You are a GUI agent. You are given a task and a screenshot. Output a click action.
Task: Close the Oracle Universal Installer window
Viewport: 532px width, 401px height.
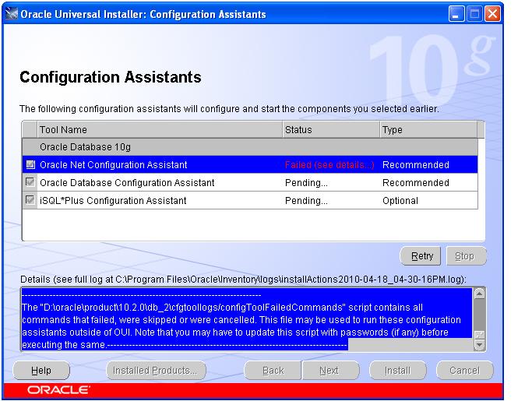click(x=492, y=14)
